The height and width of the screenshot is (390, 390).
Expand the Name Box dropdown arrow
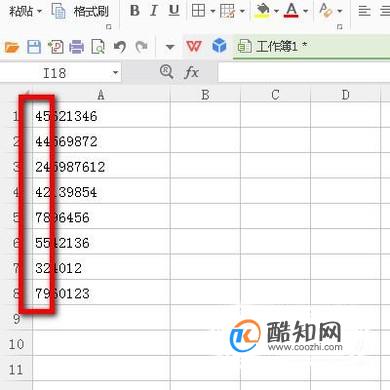[115, 72]
